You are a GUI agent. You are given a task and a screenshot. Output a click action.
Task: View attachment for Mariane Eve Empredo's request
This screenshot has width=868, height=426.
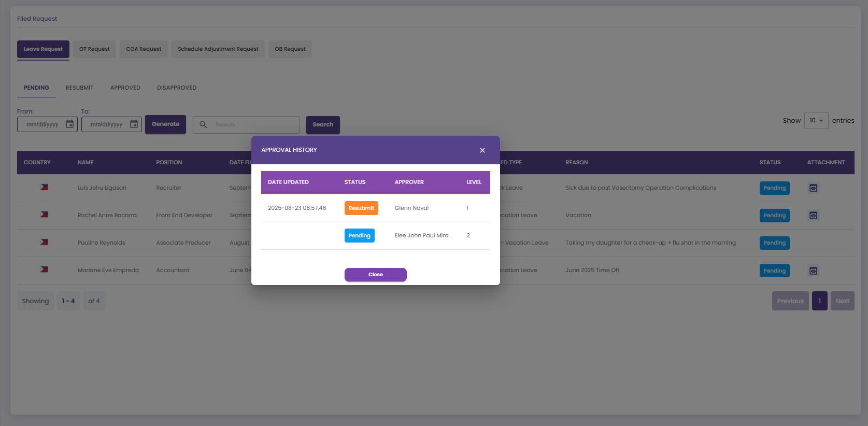[813, 271]
